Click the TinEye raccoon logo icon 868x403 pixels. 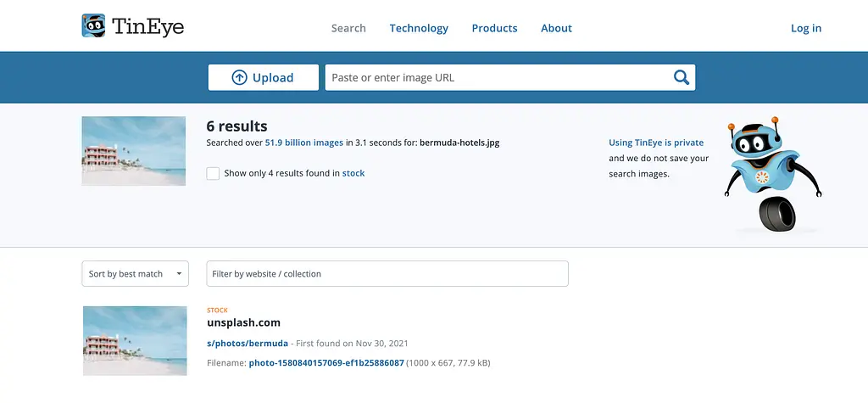tap(94, 25)
